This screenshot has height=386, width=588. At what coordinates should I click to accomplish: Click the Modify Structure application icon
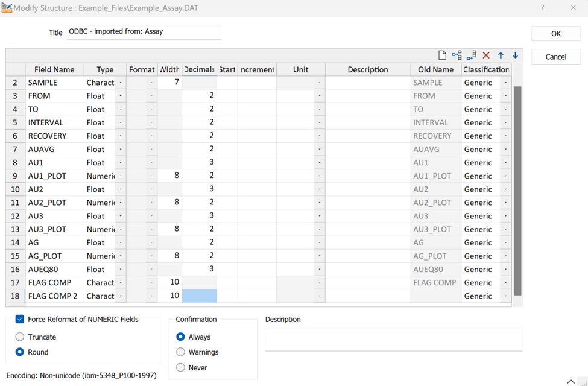[x=8, y=8]
